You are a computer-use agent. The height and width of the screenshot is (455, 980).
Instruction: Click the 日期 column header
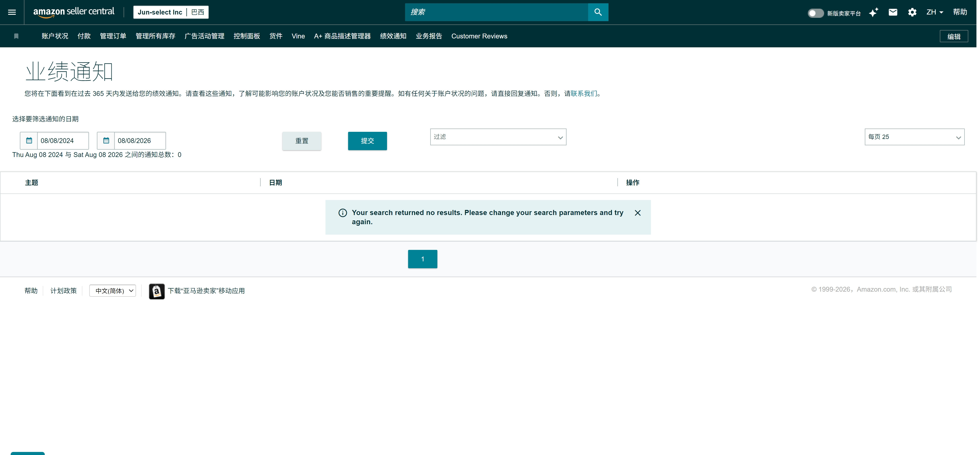[x=275, y=183]
